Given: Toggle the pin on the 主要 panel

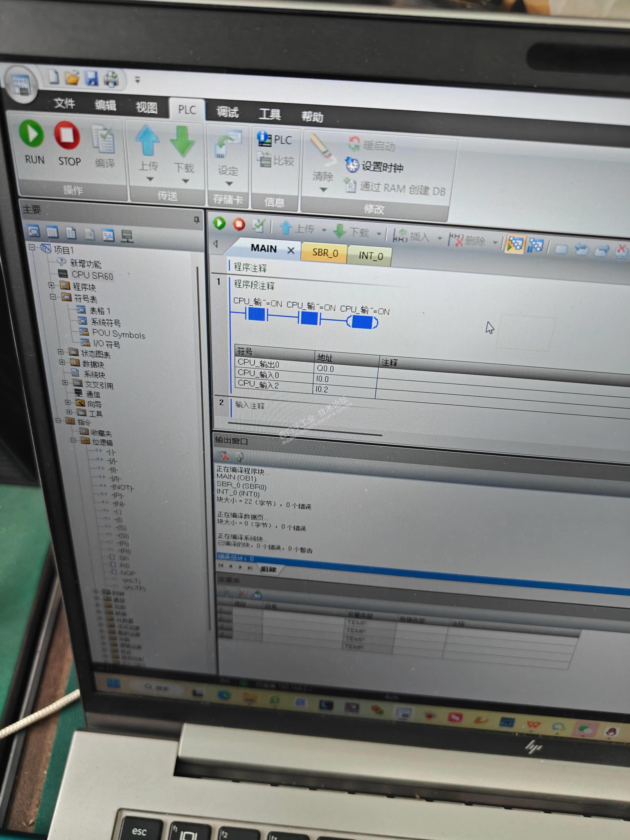Looking at the screenshot, I should (x=196, y=219).
